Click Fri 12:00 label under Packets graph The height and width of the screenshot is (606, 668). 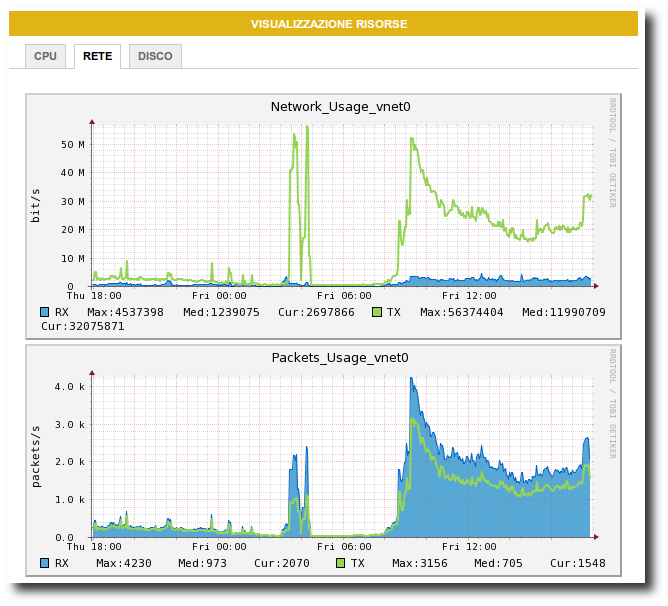[x=469, y=547]
